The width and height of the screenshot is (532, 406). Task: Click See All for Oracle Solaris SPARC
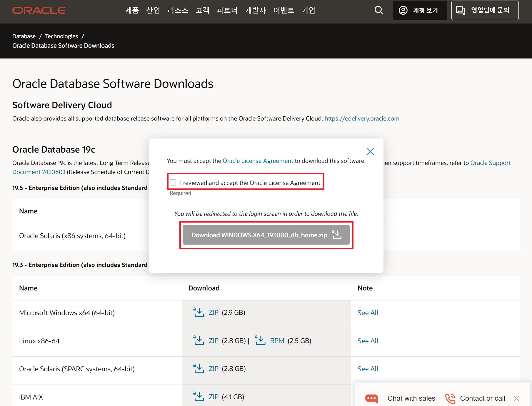point(368,369)
